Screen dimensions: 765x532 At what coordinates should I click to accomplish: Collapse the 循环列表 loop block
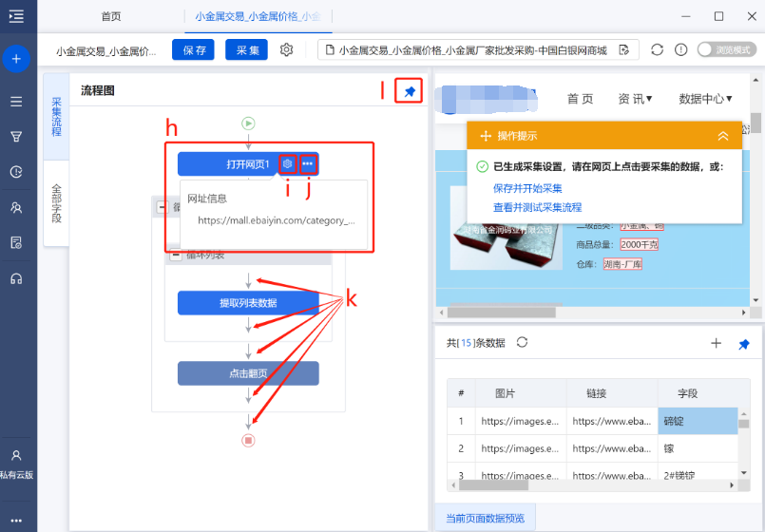(176, 255)
